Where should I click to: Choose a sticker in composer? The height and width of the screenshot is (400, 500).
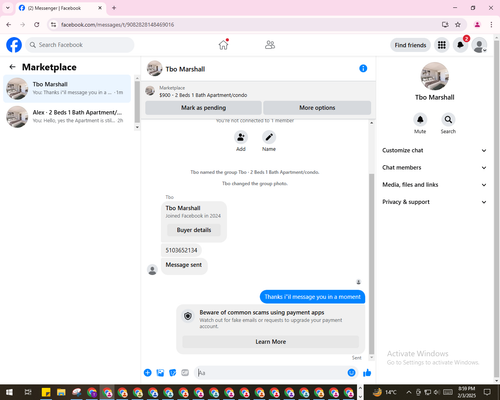172,373
